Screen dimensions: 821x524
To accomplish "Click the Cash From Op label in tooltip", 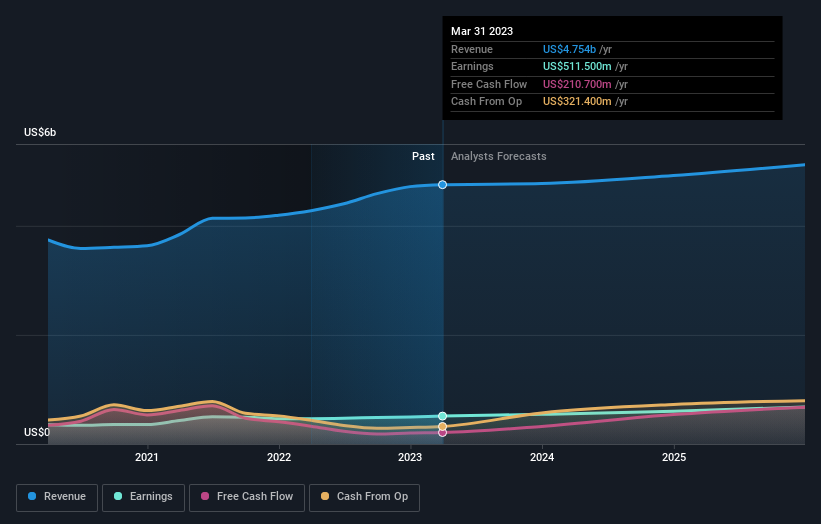I will point(486,102).
